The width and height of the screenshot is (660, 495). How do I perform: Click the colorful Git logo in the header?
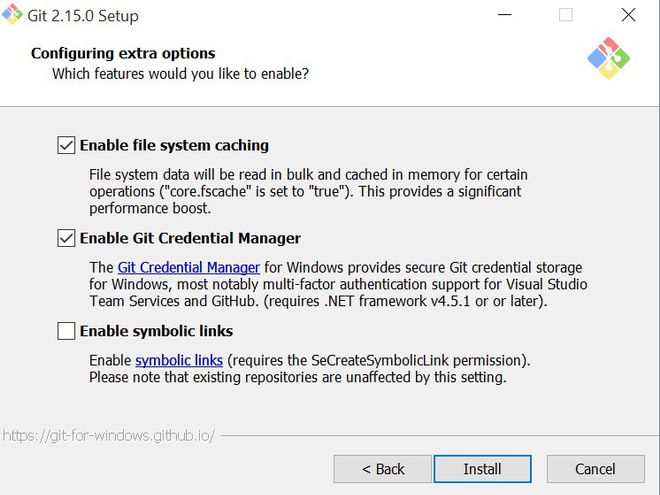tap(609, 60)
